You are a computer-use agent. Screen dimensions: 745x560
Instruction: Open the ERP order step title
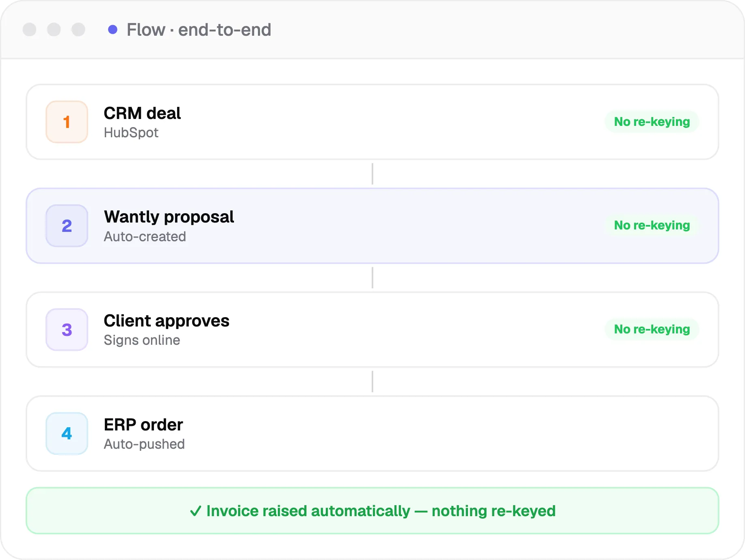pos(143,425)
